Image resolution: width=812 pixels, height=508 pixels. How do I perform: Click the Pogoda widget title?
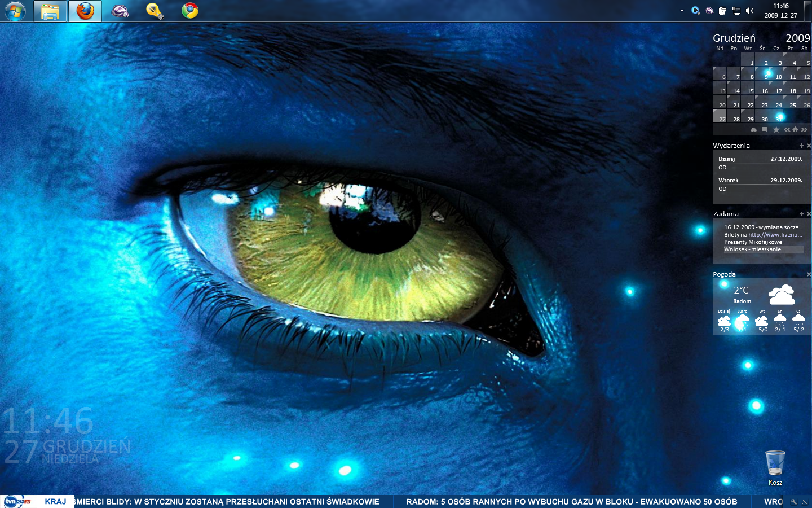pos(725,274)
